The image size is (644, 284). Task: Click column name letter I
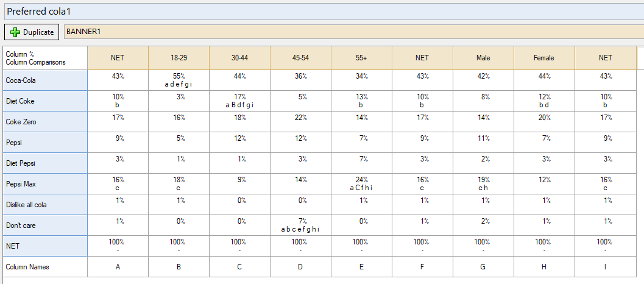point(606,267)
